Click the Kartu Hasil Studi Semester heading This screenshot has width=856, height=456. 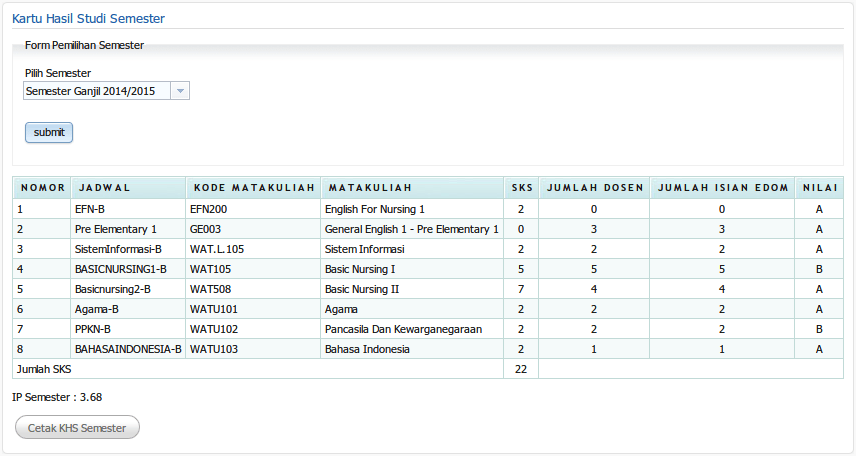tap(88, 19)
